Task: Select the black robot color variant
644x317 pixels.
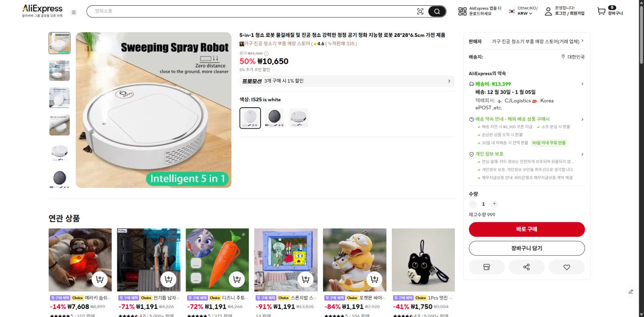Action: [x=274, y=118]
